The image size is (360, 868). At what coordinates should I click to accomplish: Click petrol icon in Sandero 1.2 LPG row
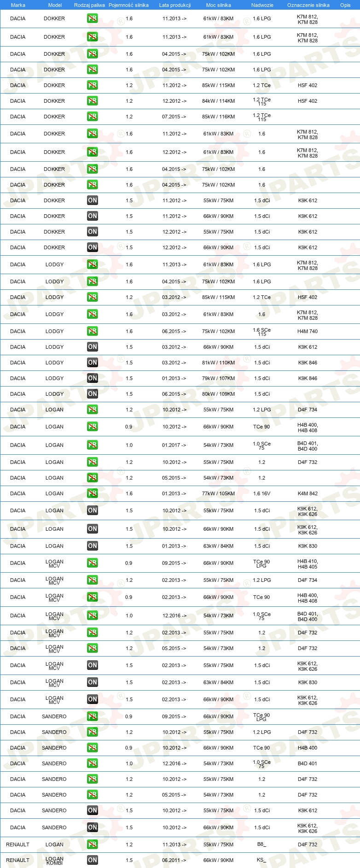(x=93, y=732)
